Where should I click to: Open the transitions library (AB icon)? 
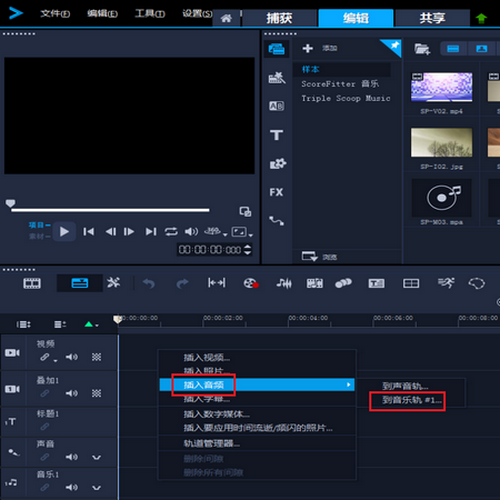[276, 106]
